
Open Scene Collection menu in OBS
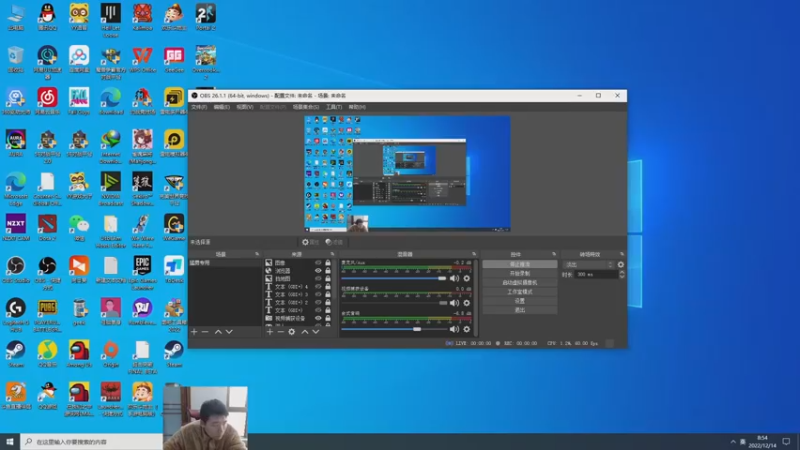coord(306,107)
